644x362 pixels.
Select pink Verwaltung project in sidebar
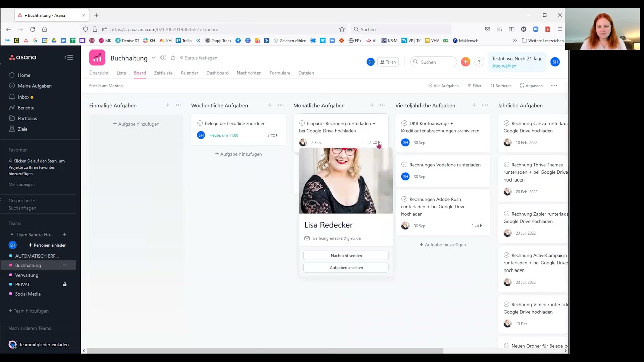coord(26,275)
